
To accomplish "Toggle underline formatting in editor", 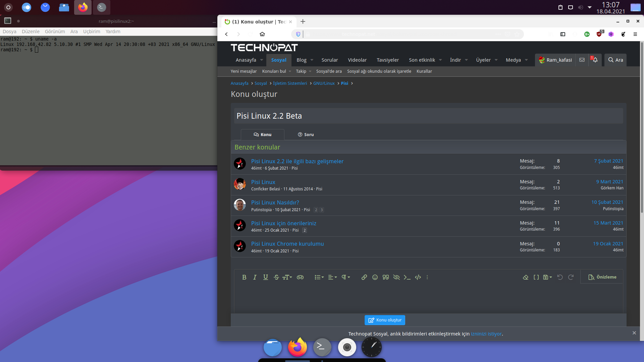I will pyautogui.click(x=266, y=277).
